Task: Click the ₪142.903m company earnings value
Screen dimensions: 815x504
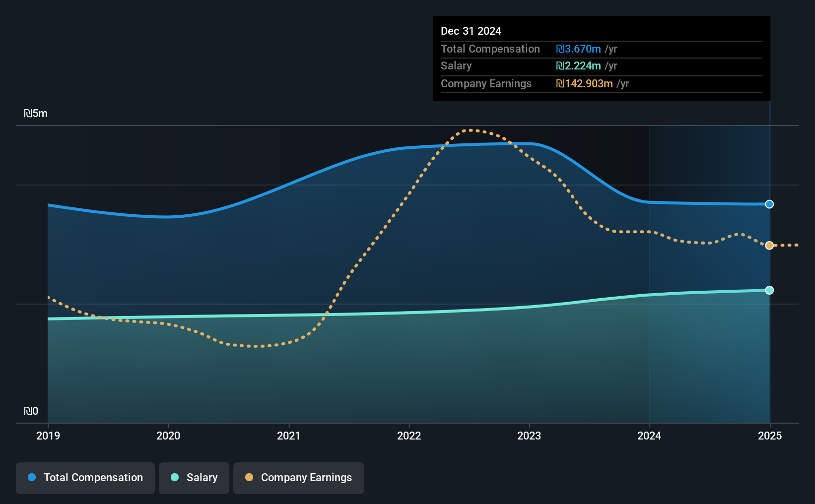Action: pos(584,83)
